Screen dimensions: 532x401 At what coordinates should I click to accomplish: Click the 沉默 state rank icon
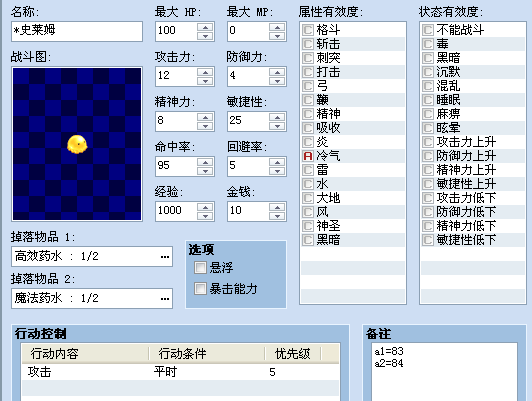tap(428, 72)
